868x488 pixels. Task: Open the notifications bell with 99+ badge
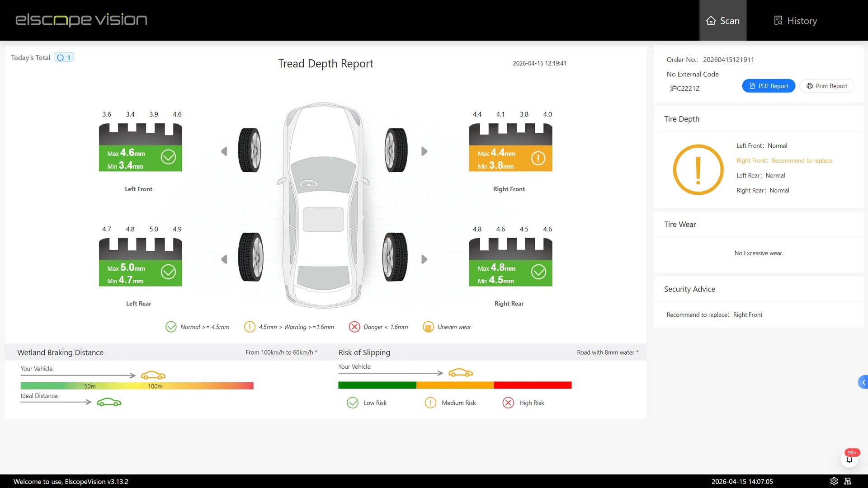point(849,460)
